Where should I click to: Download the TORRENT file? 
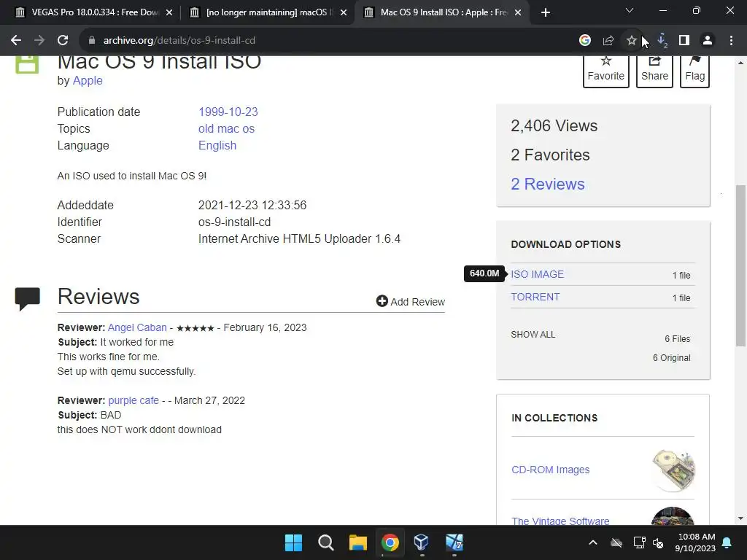click(535, 297)
